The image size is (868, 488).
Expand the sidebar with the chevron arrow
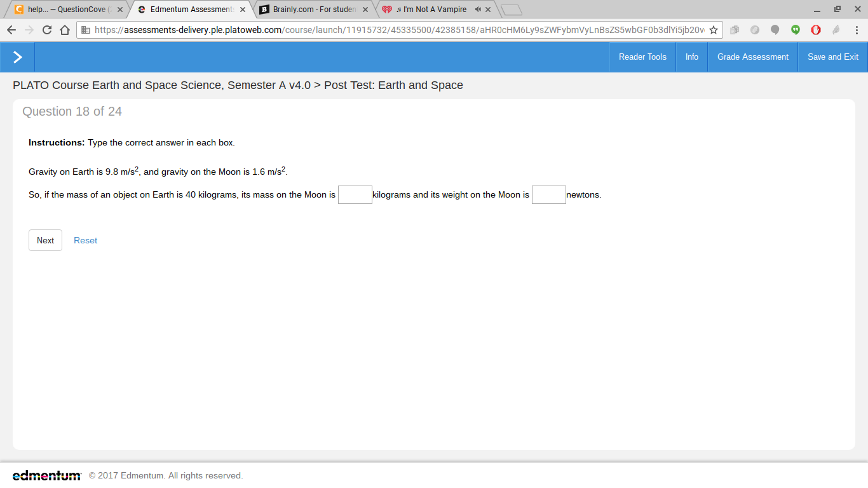coord(18,57)
